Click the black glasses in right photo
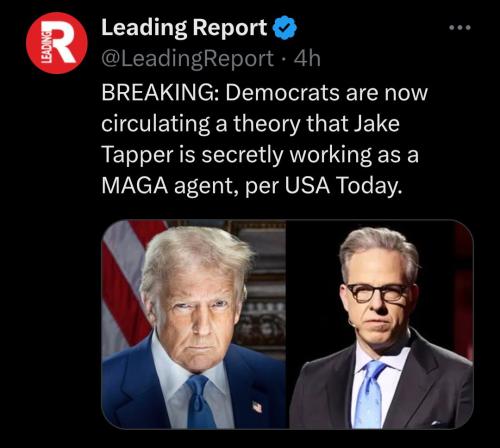Screen dimensions: 500x448 point(377,293)
